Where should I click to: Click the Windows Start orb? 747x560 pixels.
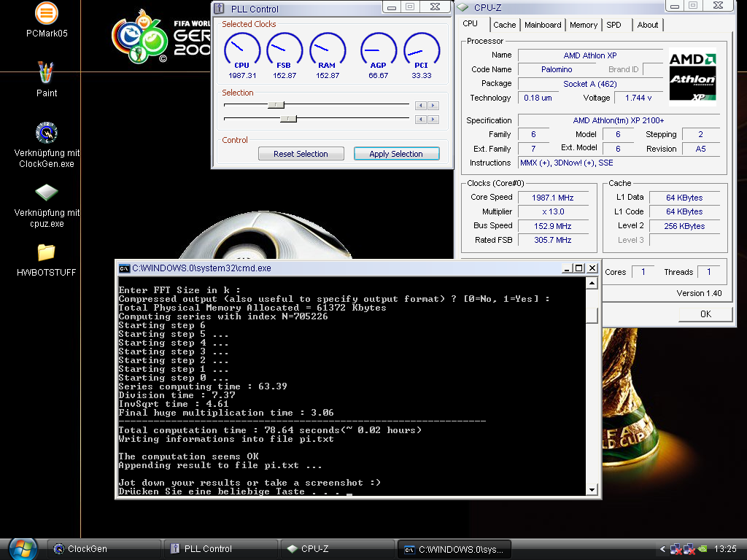pyautogui.click(x=23, y=548)
